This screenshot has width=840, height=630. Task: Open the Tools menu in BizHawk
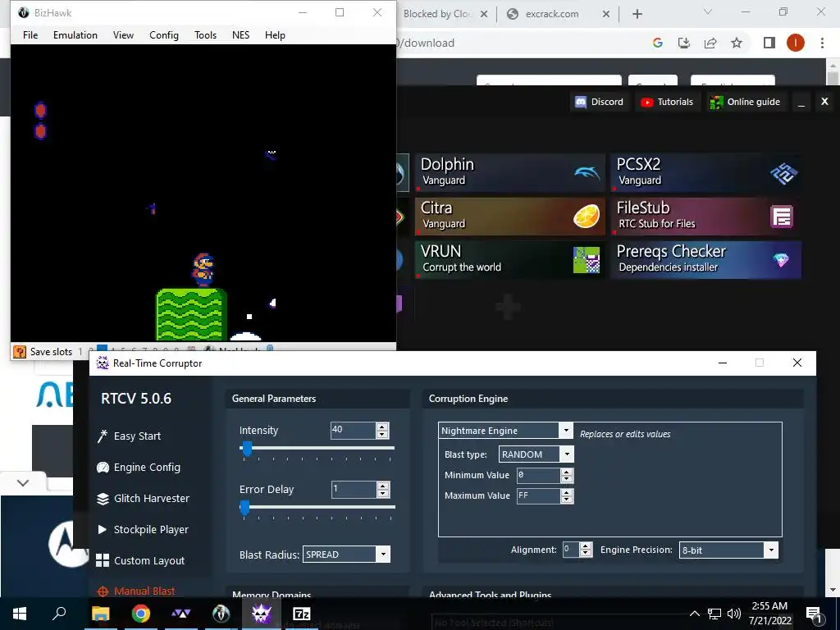pos(205,34)
